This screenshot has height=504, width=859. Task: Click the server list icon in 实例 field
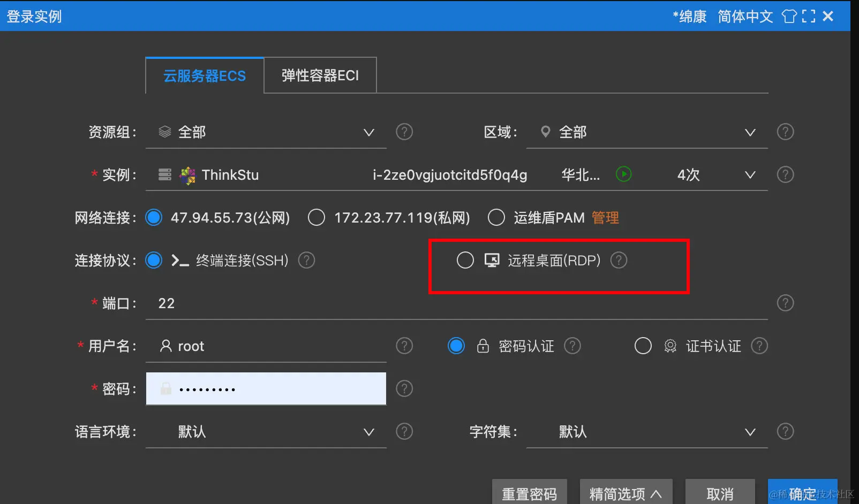165,174
